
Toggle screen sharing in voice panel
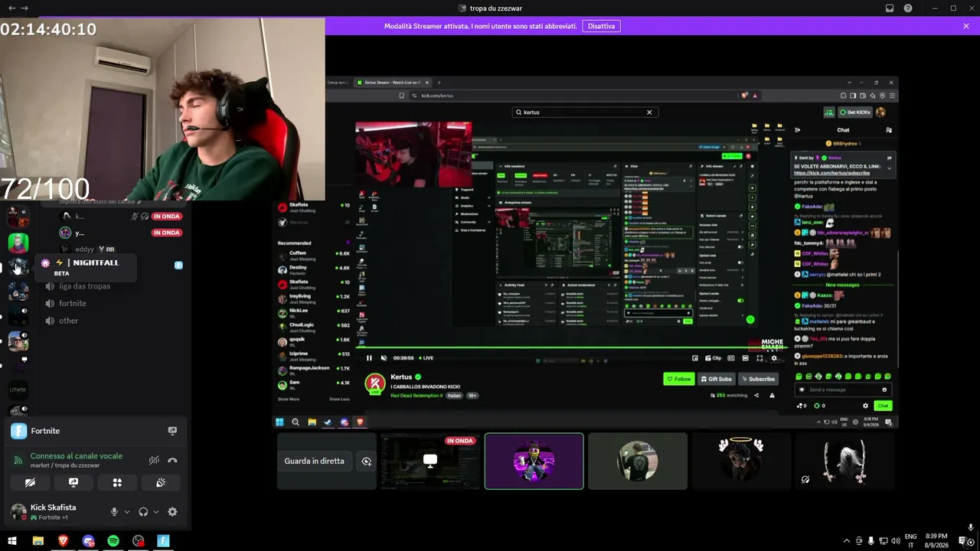coord(73,483)
